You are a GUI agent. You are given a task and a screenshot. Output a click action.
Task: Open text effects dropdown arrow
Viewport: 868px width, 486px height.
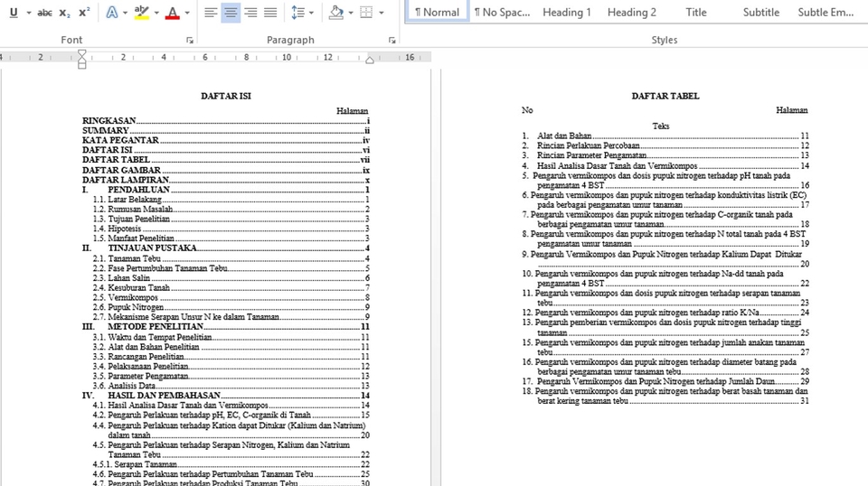pyautogui.click(x=125, y=12)
